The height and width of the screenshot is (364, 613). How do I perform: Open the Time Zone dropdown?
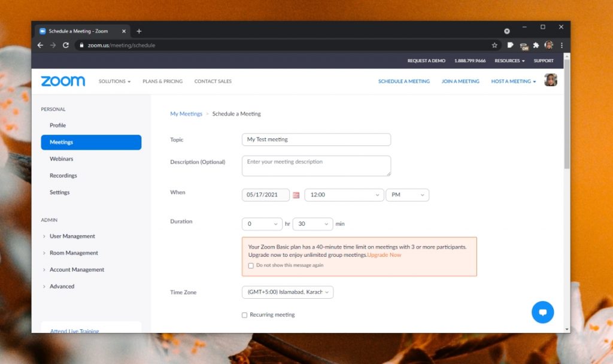(x=287, y=292)
